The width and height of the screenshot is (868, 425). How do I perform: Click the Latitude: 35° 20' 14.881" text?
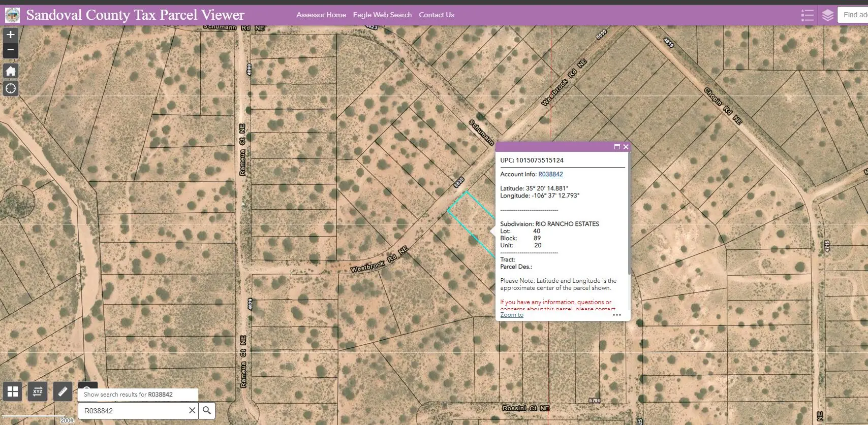point(534,188)
